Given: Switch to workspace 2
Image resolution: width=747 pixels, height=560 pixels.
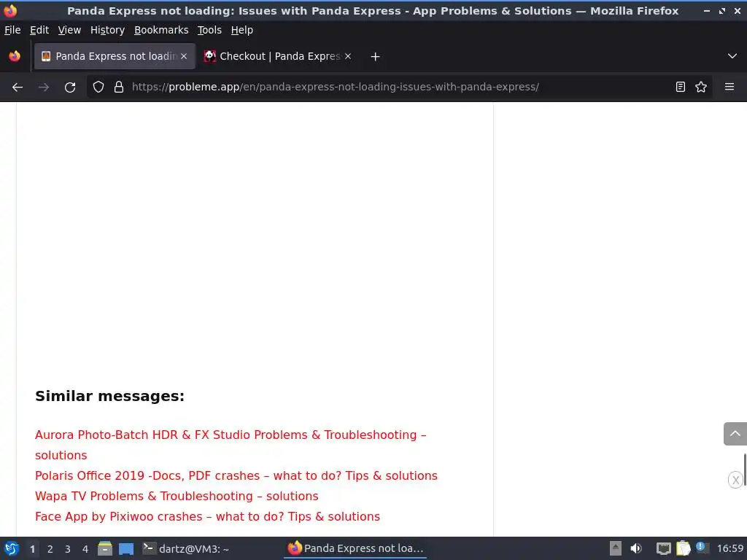Looking at the screenshot, I should point(50,549).
